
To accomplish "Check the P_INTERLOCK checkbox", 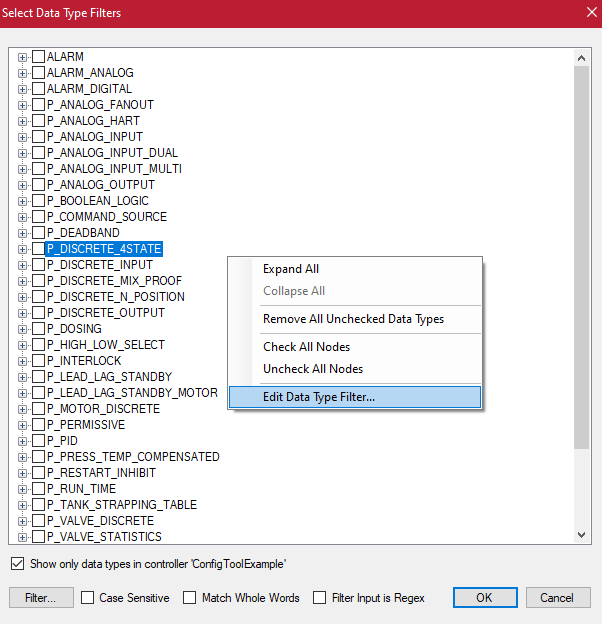I will (x=38, y=361).
